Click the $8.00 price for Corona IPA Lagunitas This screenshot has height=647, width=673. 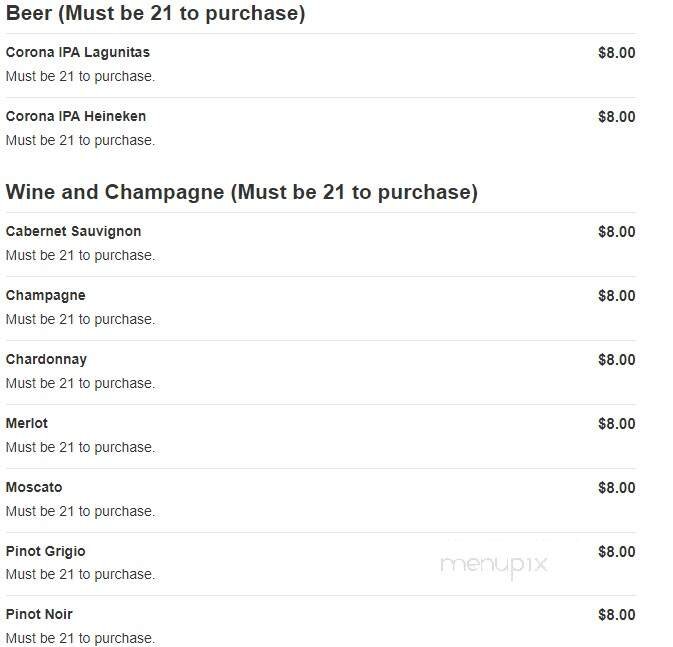click(616, 53)
